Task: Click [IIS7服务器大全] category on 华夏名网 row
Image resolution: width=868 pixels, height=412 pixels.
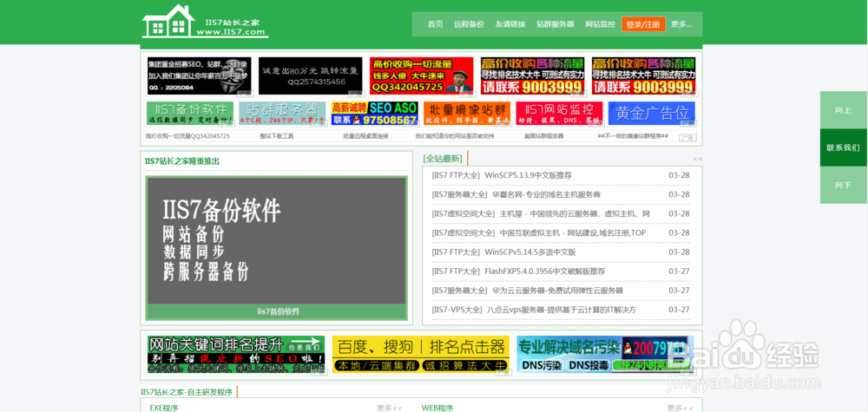Action: pyautogui.click(x=459, y=194)
